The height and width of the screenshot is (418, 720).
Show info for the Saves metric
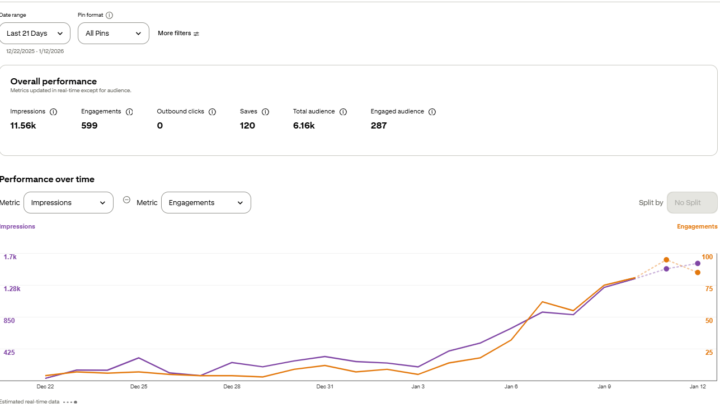[x=265, y=112]
